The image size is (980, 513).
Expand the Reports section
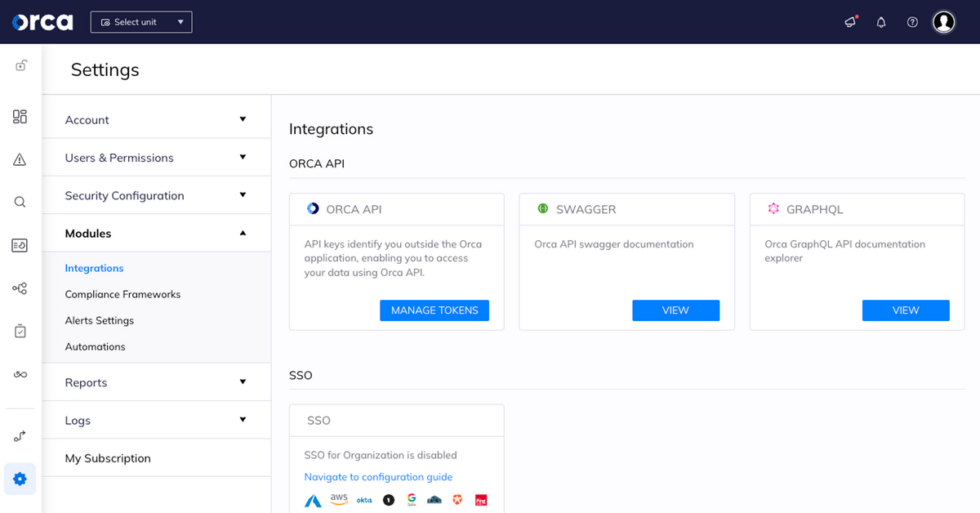(156, 382)
